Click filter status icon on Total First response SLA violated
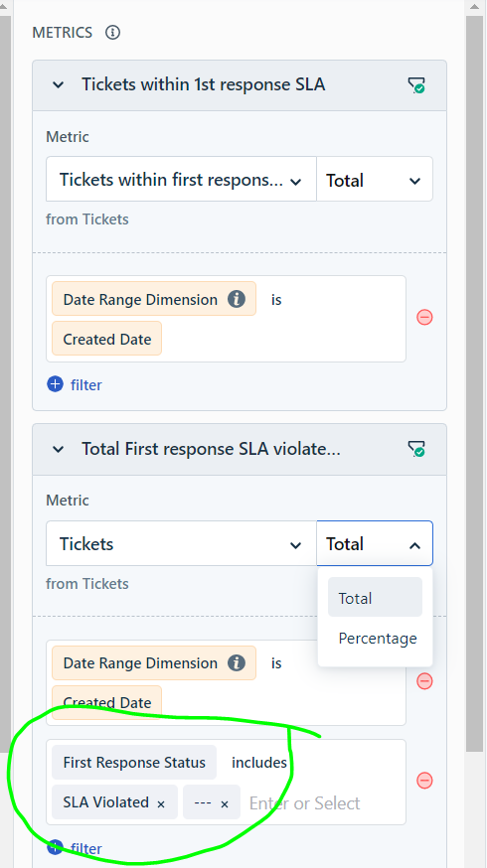 click(416, 448)
